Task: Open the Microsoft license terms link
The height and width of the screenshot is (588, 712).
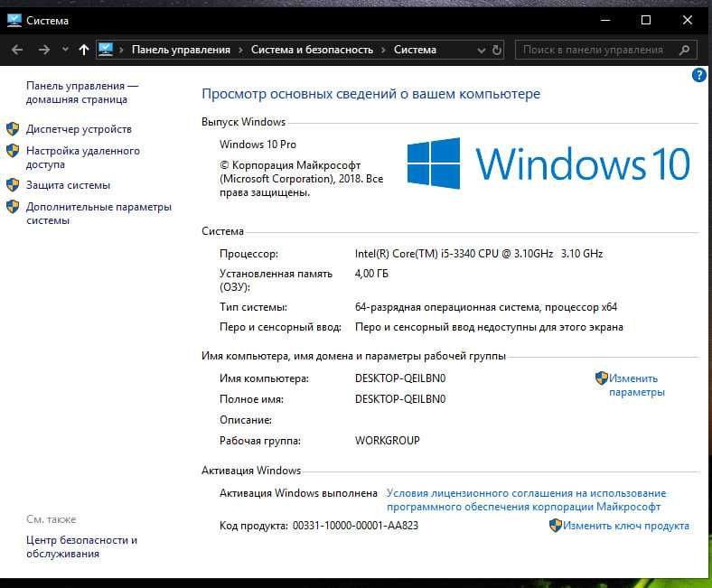Action: (x=526, y=499)
